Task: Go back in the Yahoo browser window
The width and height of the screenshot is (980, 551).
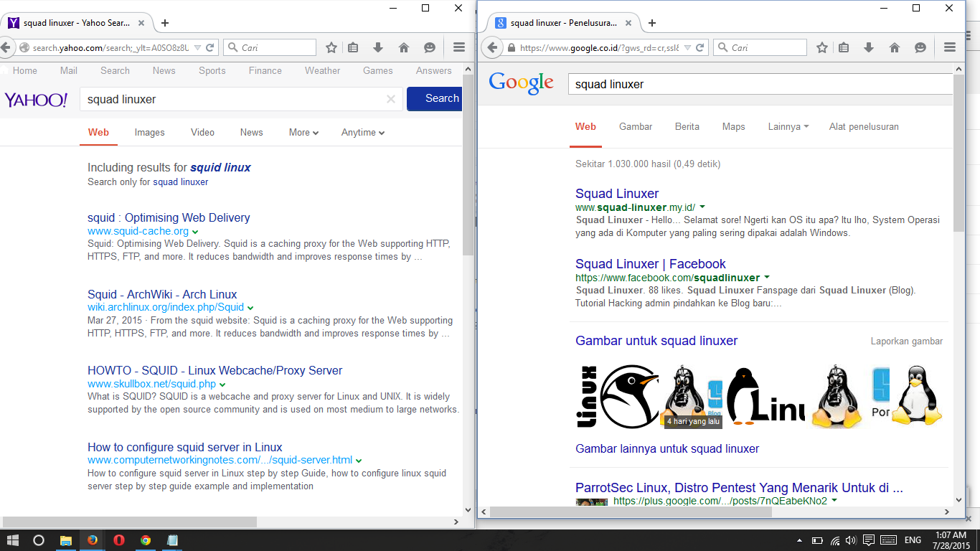Action: click(6, 48)
